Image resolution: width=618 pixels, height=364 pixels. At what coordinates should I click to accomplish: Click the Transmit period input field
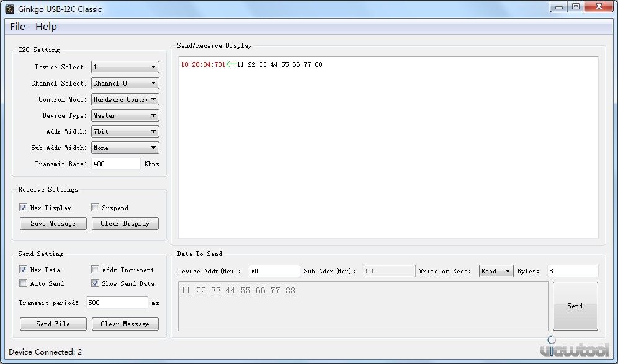coord(117,303)
